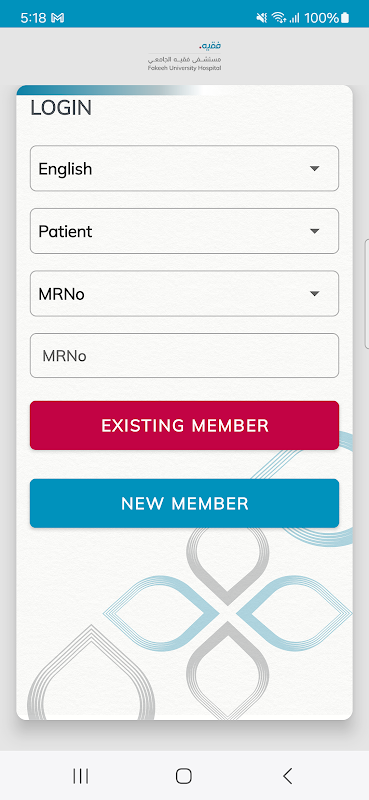Tap the 5:18 clock in status bar
Screen dimensions: 369x800
(x=34, y=18)
